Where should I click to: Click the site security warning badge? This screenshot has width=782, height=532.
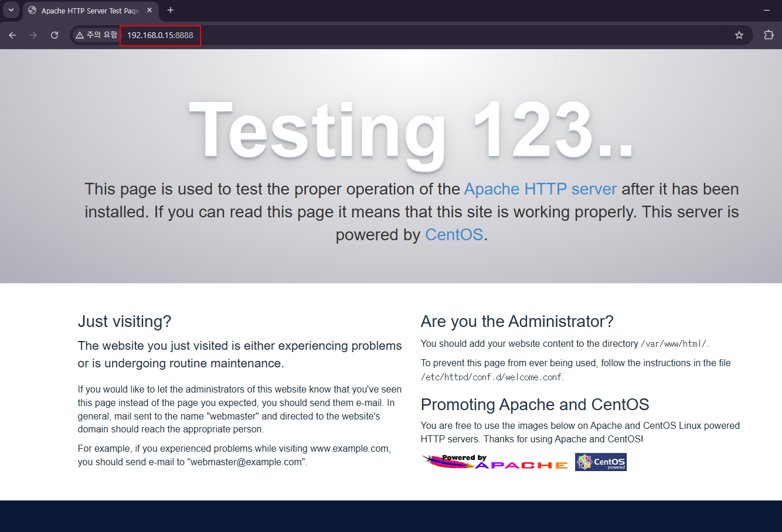[96, 35]
